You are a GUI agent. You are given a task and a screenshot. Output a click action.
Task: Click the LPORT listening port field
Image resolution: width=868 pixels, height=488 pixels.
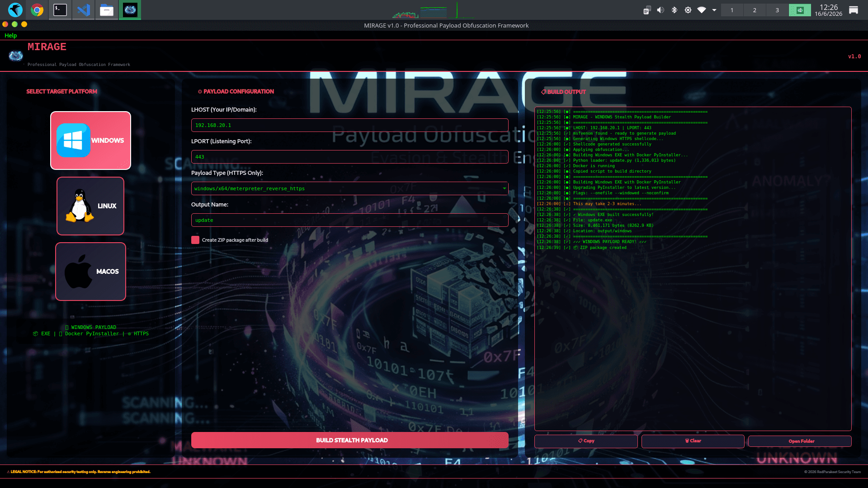349,157
